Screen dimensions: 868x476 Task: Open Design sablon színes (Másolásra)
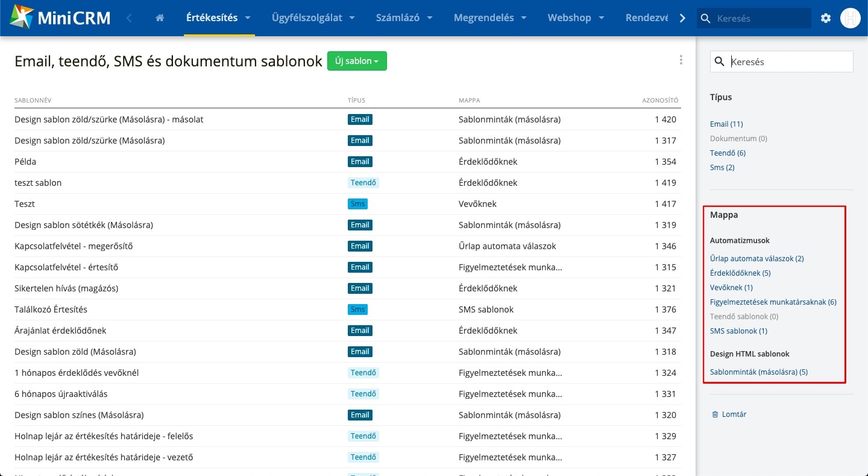click(79, 415)
